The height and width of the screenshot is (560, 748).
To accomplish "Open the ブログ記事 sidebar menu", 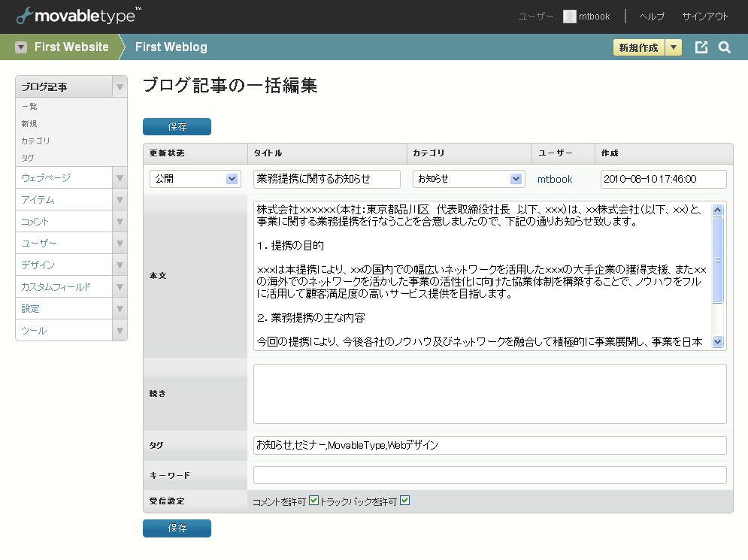I will click(x=64, y=86).
